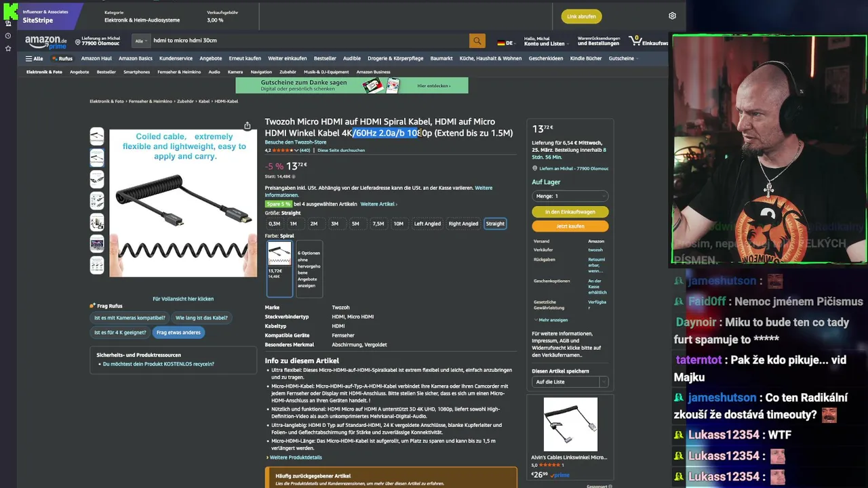
Task: Click the star icon in the left sidebar
Action: (x=8, y=48)
